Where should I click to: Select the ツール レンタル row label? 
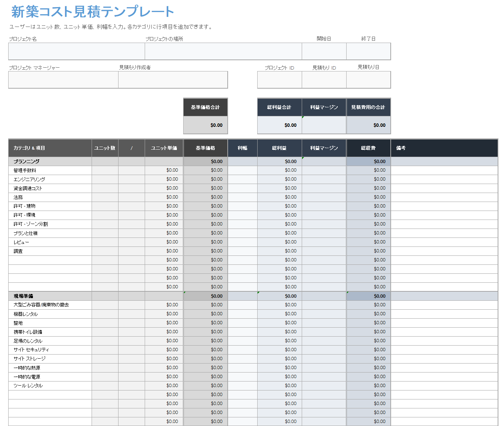click(x=28, y=386)
